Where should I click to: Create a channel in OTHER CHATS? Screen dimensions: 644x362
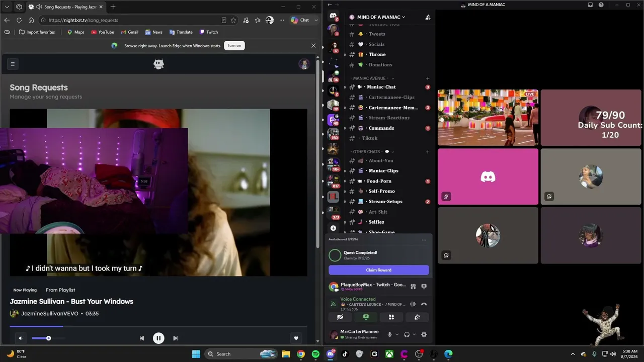pyautogui.click(x=428, y=152)
